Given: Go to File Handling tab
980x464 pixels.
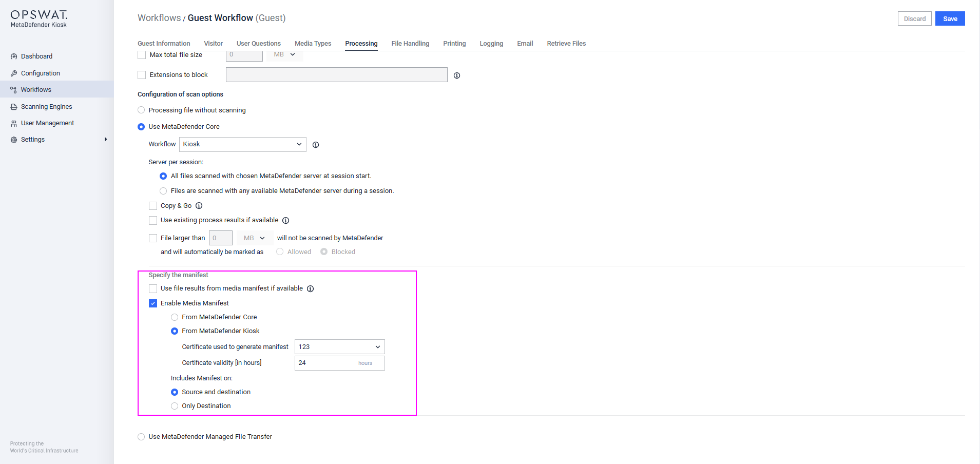Looking at the screenshot, I should 410,44.
